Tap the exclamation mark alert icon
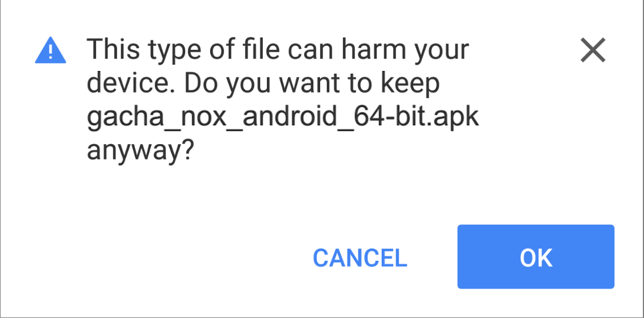 50,52
